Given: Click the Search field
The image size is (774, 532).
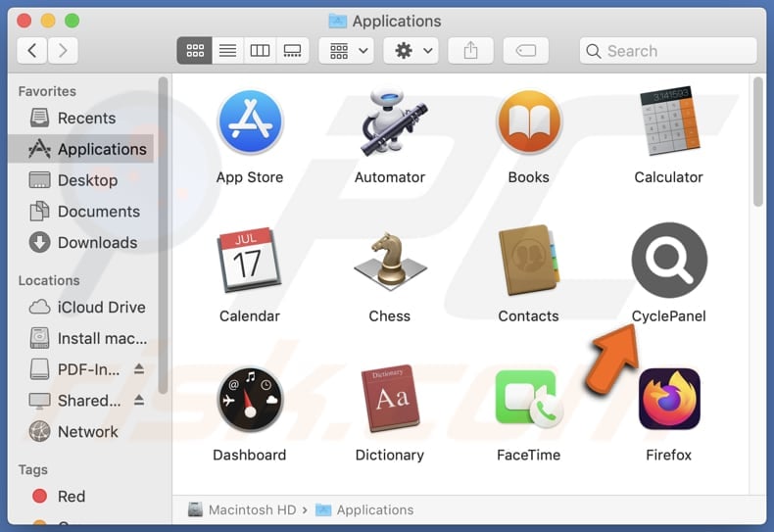Looking at the screenshot, I should (668, 50).
